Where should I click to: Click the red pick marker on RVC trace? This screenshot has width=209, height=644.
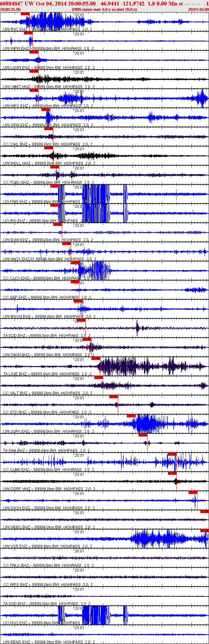pos(25,14)
